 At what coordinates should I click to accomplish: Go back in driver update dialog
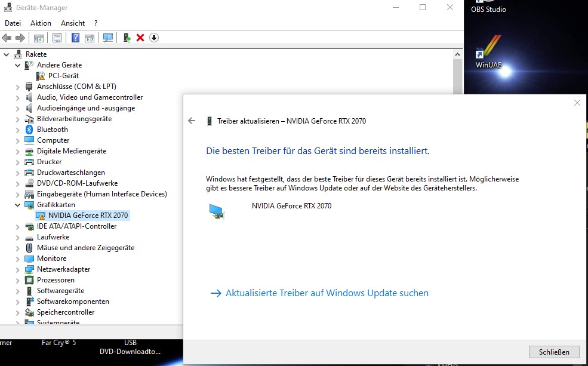(192, 121)
